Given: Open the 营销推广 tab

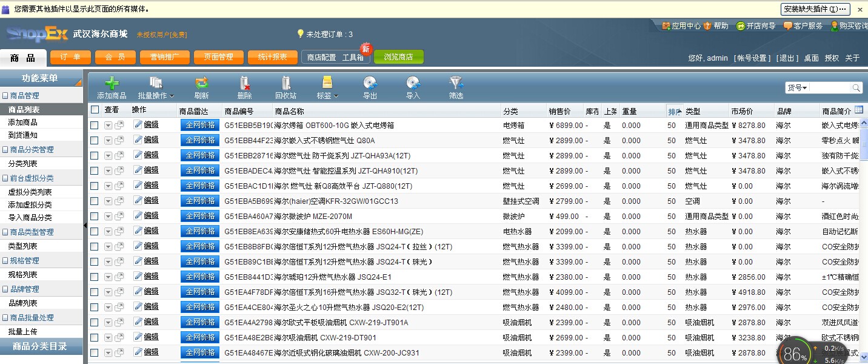Looking at the screenshot, I should click(164, 57).
